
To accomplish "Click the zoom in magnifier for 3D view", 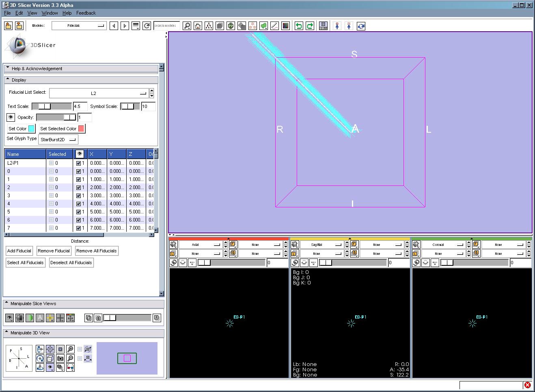I will point(70,349).
